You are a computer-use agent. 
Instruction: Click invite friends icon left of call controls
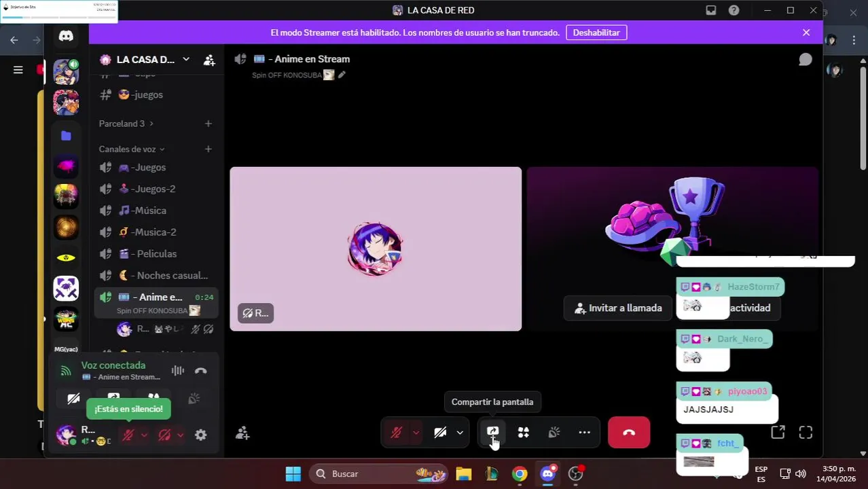[x=242, y=433]
